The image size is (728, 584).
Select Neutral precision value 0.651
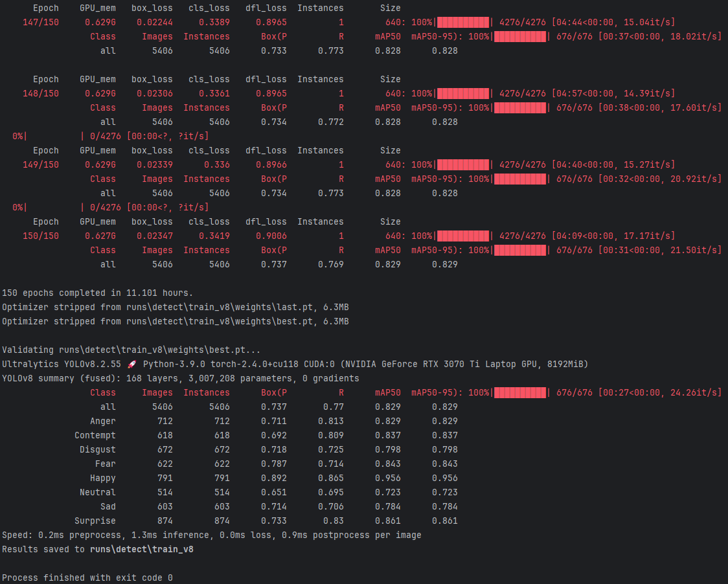tap(274, 493)
